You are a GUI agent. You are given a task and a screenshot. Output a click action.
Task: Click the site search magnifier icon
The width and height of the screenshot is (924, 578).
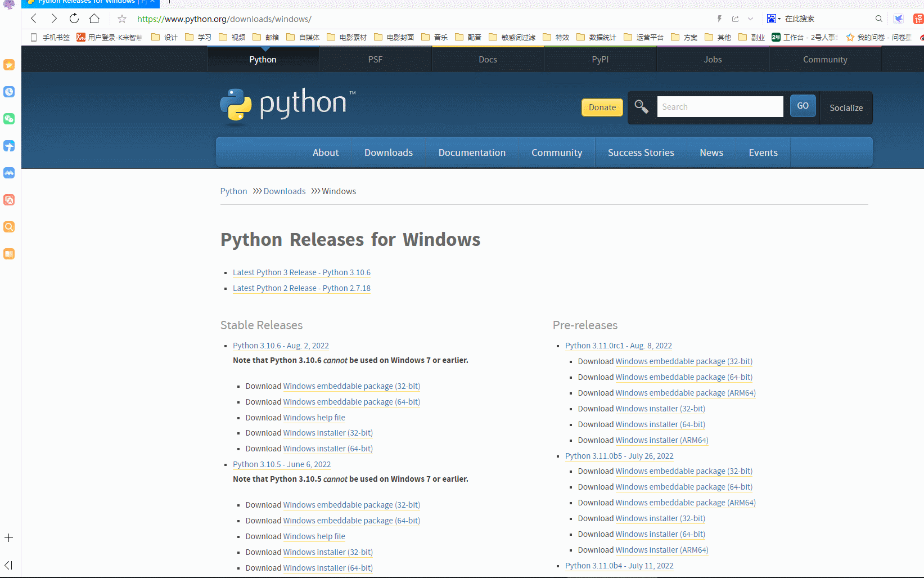[641, 106]
